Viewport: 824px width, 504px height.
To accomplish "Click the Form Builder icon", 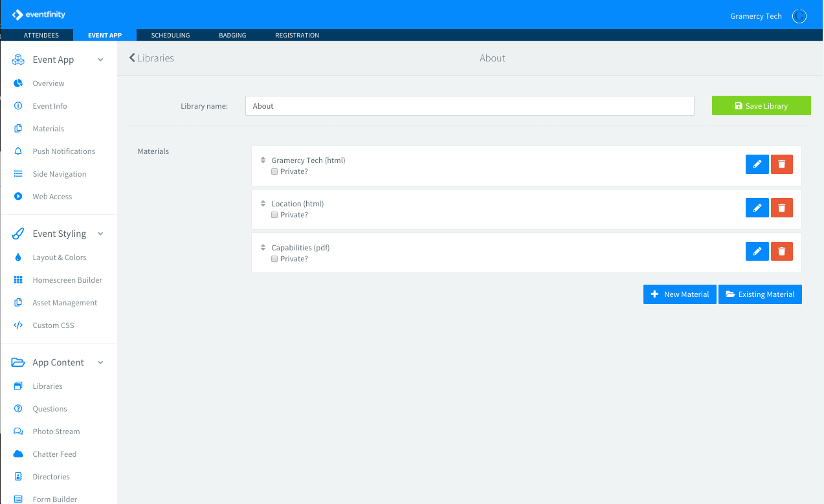I will click(18, 499).
